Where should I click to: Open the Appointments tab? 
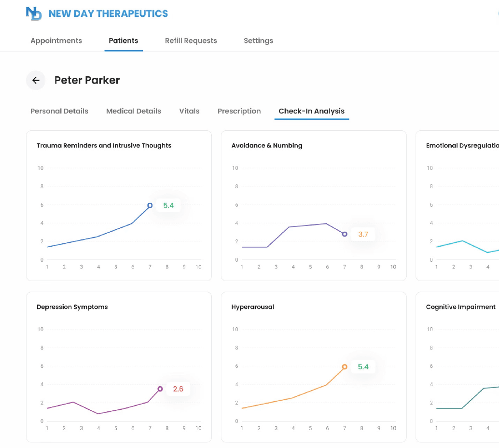click(x=56, y=41)
